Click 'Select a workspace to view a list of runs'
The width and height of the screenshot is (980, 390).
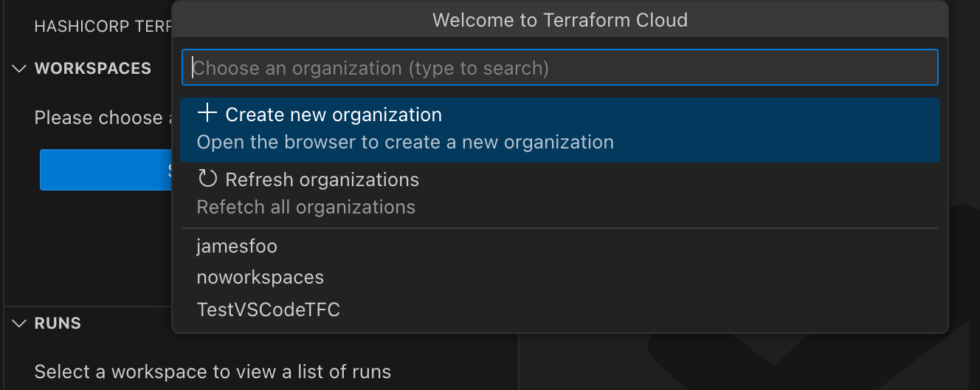(213, 372)
